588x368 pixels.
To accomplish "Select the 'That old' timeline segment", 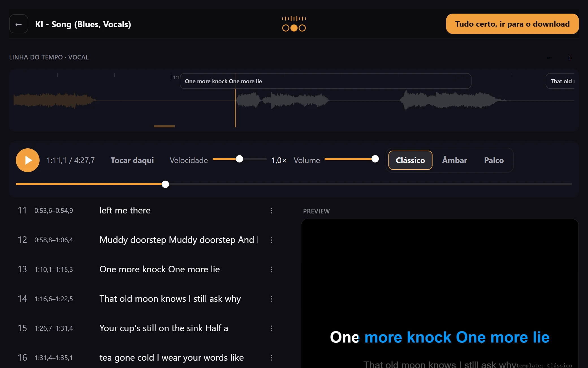I will (560, 81).
